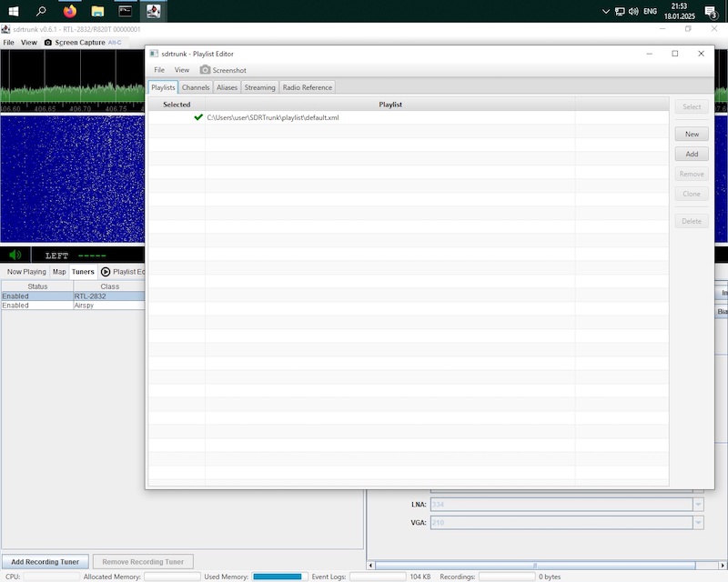728x582 pixels.
Task: Open File menu in Playlist Editor
Action: [159, 70]
